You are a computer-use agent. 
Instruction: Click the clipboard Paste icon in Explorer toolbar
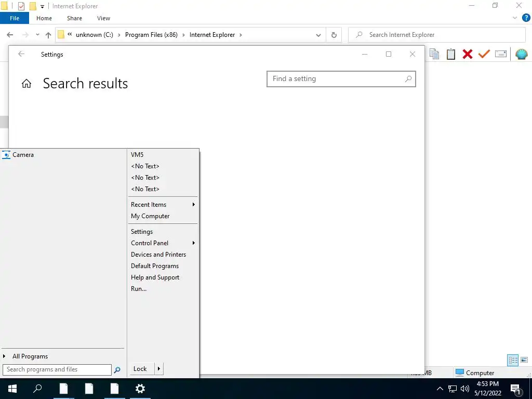click(x=451, y=54)
